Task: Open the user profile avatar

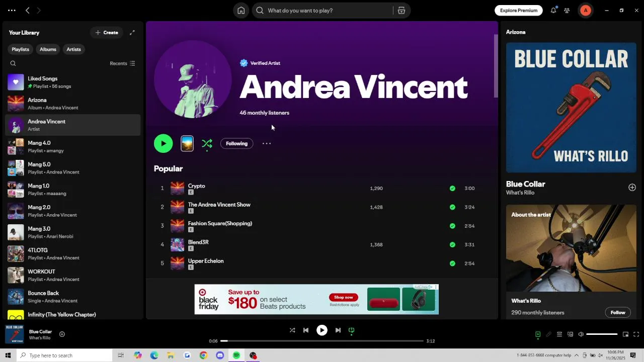Action: [x=585, y=10]
